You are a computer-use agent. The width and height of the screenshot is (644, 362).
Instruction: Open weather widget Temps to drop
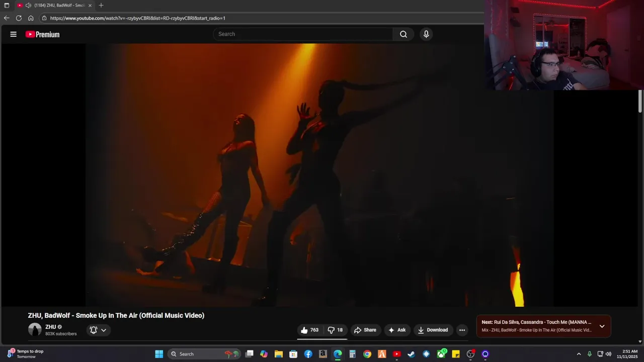click(25, 354)
